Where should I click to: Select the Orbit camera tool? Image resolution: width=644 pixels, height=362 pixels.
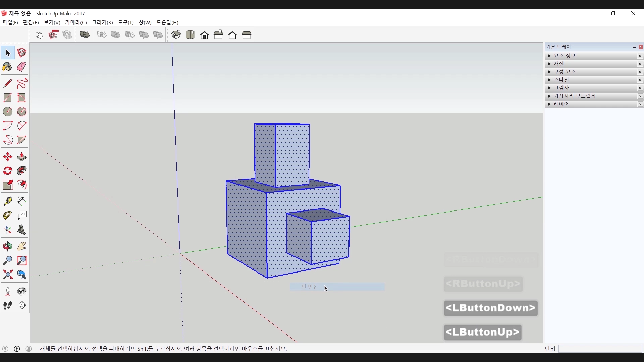click(7, 247)
